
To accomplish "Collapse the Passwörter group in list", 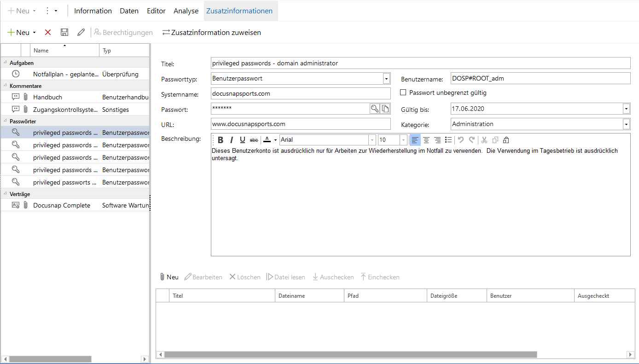I will (5, 121).
